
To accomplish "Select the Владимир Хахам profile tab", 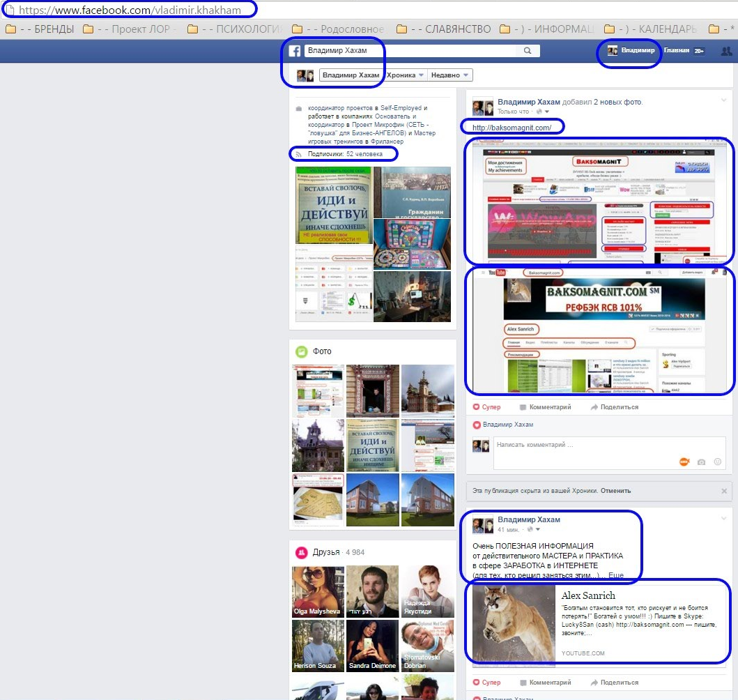I will (351, 75).
